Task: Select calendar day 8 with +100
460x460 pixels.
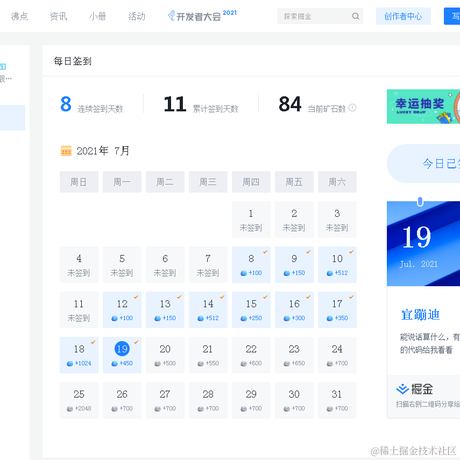Action: pyautogui.click(x=251, y=265)
